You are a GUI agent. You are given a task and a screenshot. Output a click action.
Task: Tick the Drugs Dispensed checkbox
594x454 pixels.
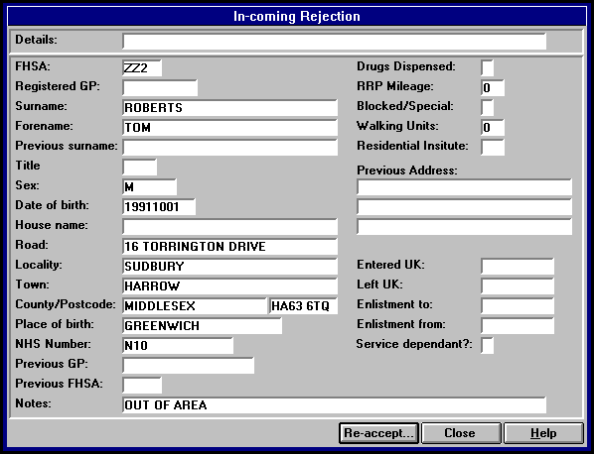tap(488, 68)
